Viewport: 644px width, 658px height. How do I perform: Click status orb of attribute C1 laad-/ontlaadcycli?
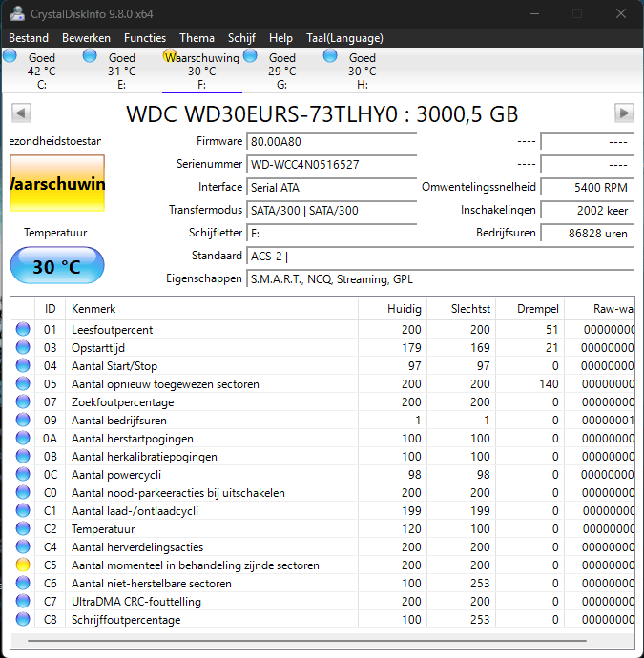23,510
